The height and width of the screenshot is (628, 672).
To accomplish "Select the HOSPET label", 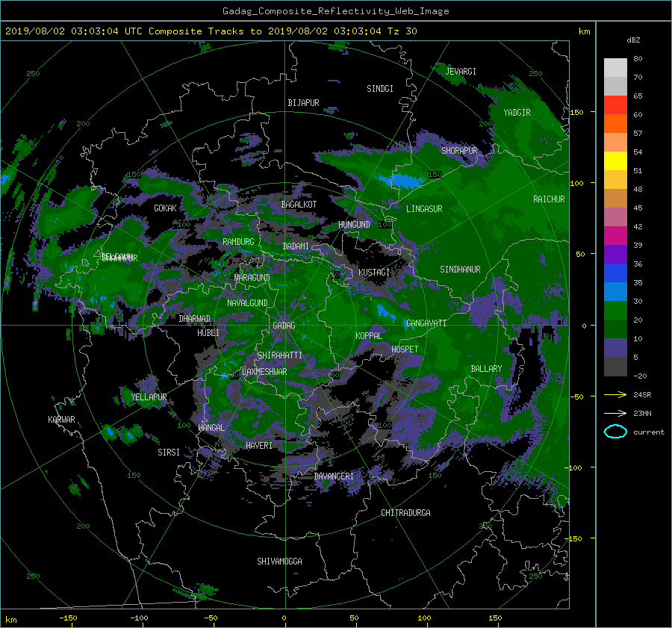I will coord(405,349).
